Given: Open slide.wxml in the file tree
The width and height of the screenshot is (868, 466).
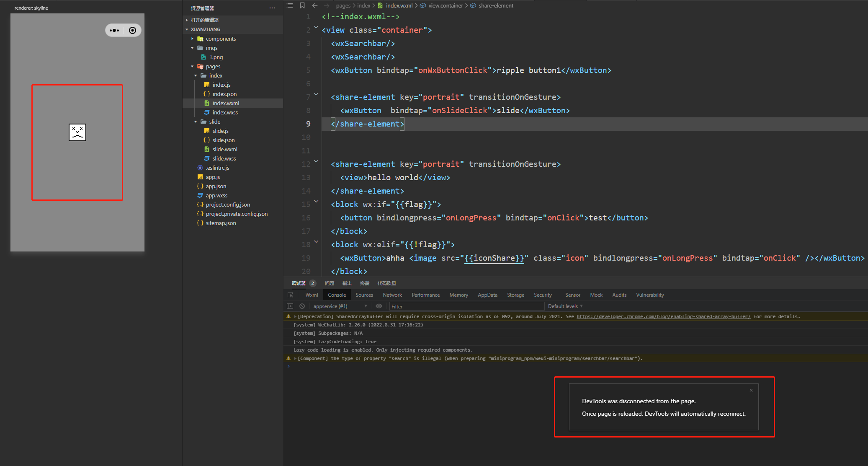Looking at the screenshot, I should (224, 149).
